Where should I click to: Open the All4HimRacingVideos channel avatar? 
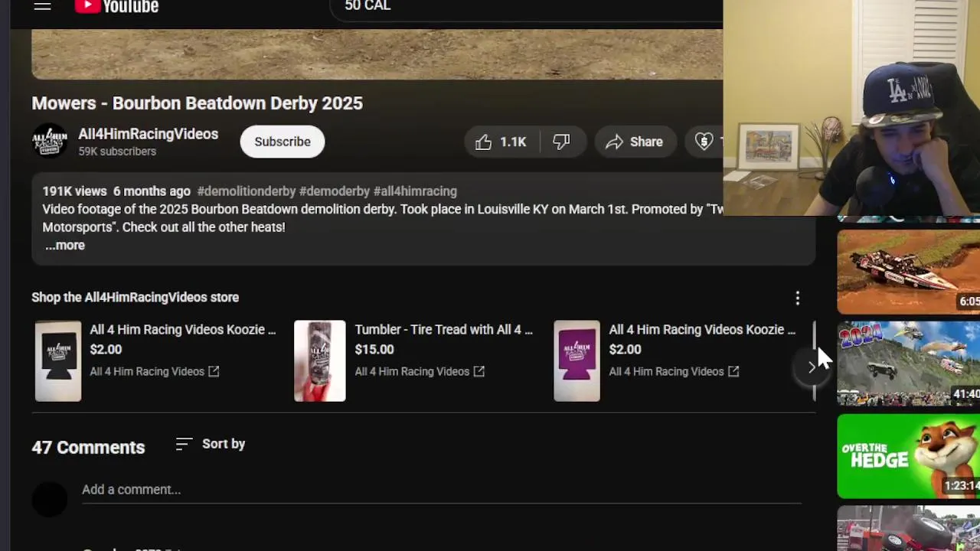click(50, 142)
